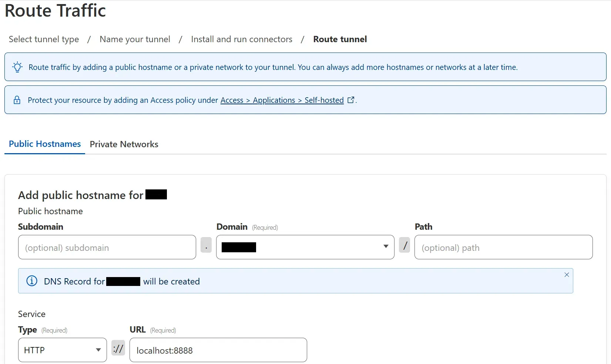The image size is (611, 364).
Task: Open Access > Applications > Self-hosted link
Action: pos(282,100)
